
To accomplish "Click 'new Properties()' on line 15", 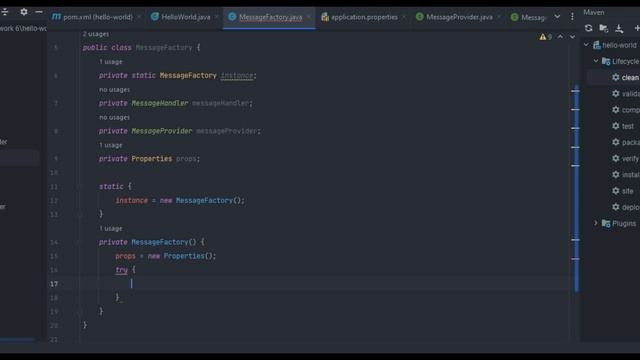I will (x=180, y=256).
